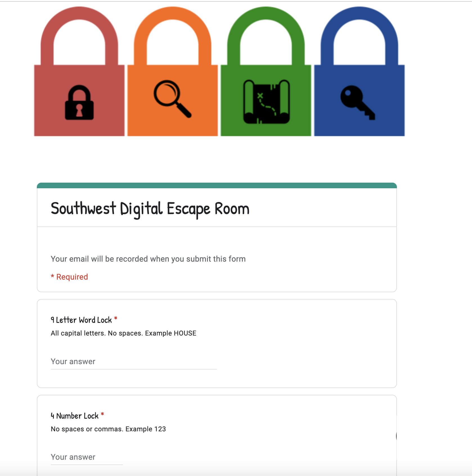
Task: Click the black padlock icon on red lock
Action: pos(79,103)
